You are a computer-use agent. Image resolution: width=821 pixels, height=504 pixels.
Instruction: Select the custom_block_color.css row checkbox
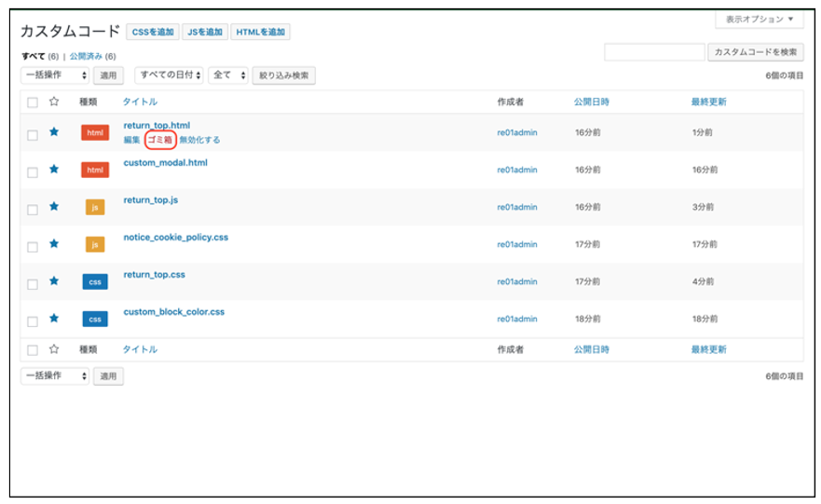pos(33,321)
